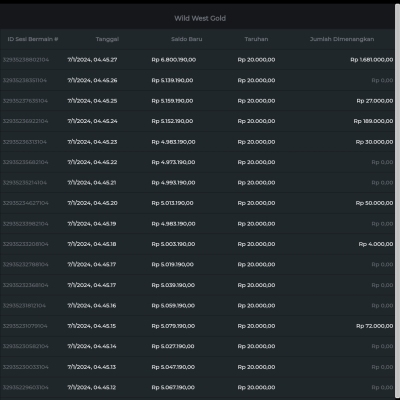Click session ID in the 04.45.15 row

click(x=25, y=326)
